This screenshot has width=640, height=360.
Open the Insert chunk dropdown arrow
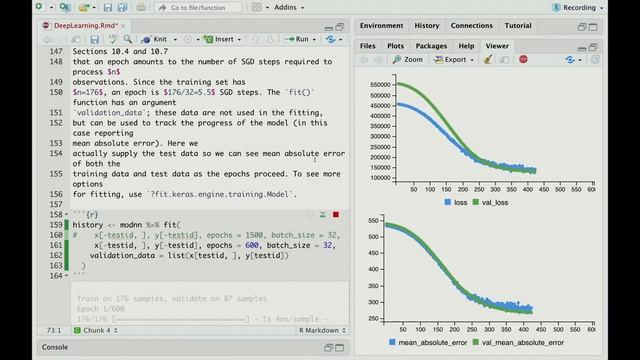tap(239, 40)
